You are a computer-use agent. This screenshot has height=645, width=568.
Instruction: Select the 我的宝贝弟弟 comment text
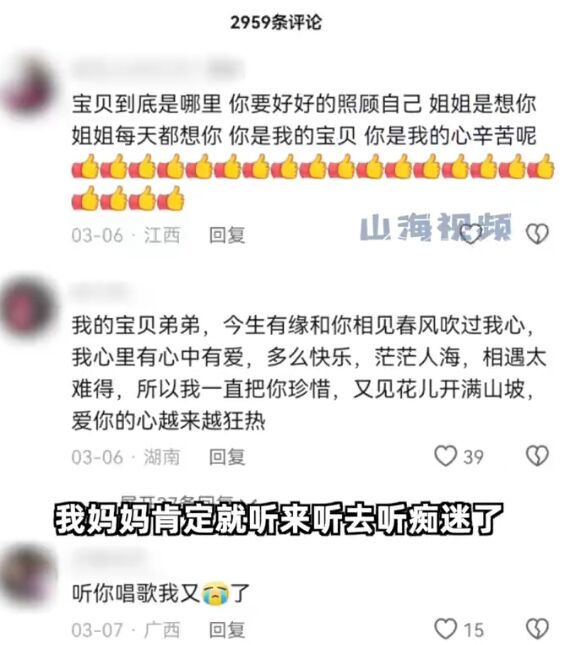(308, 373)
